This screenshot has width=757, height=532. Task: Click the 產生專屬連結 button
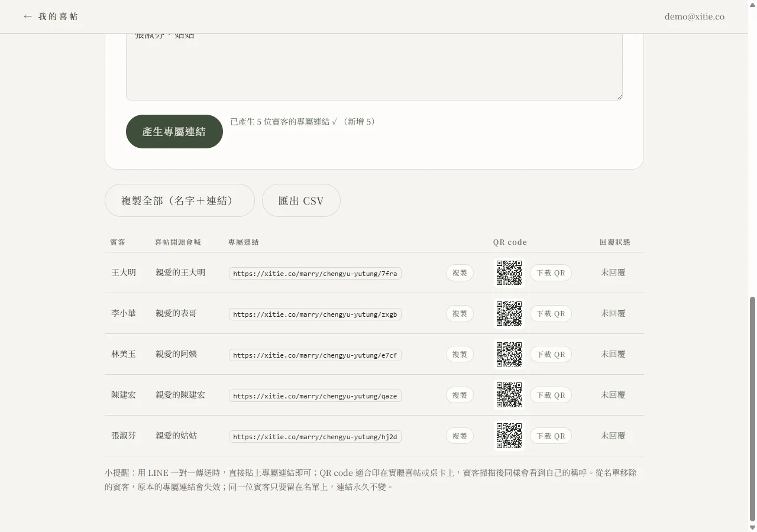(174, 131)
